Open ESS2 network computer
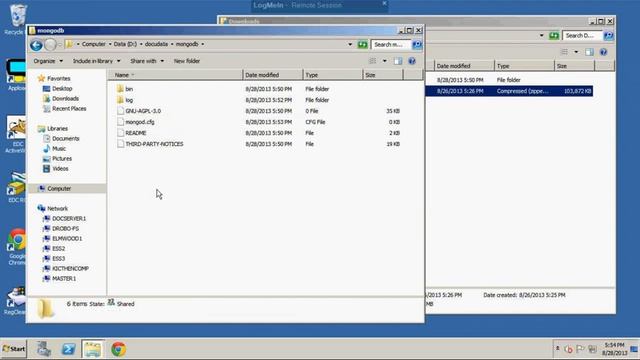 click(x=58, y=249)
